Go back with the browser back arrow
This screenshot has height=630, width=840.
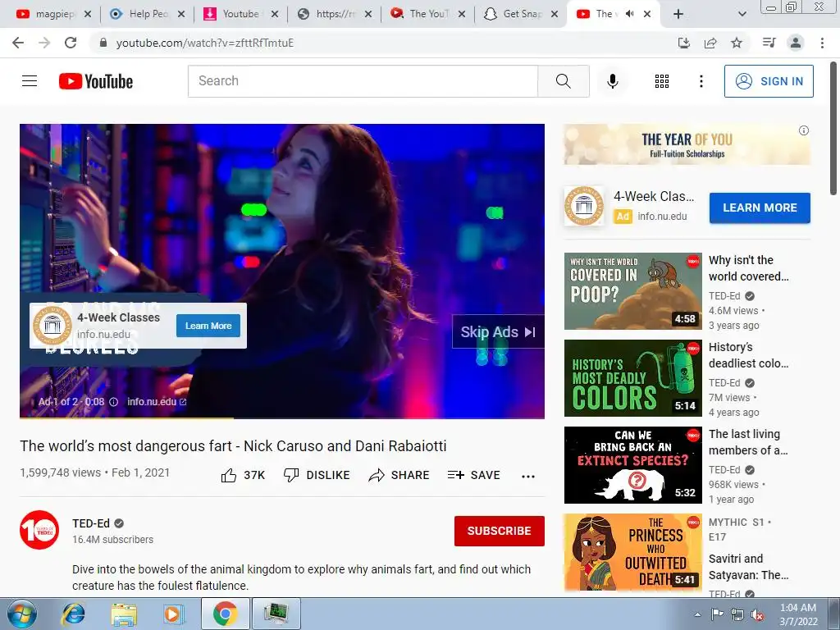point(18,43)
